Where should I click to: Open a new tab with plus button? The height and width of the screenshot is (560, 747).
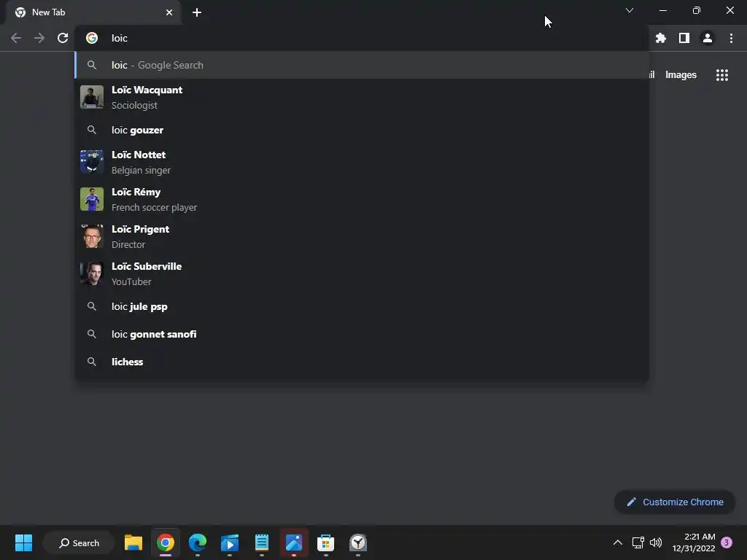pyautogui.click(x=197, y=12)
